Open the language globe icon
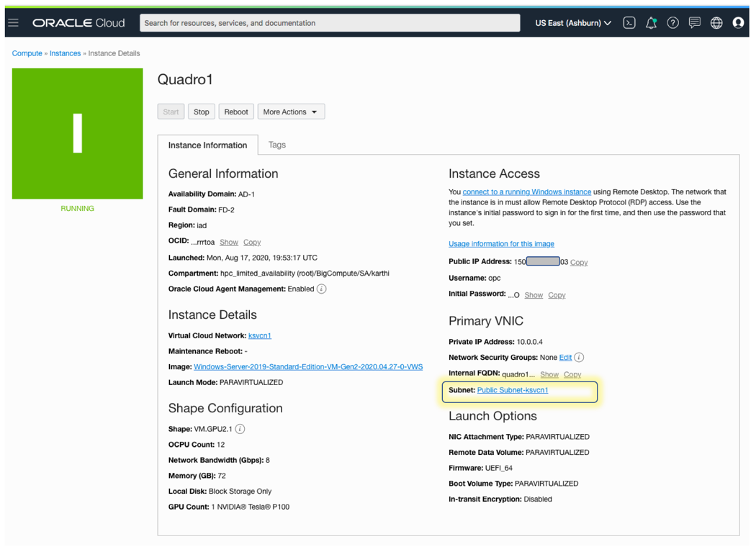756x547 pixels. pos(716,22)
